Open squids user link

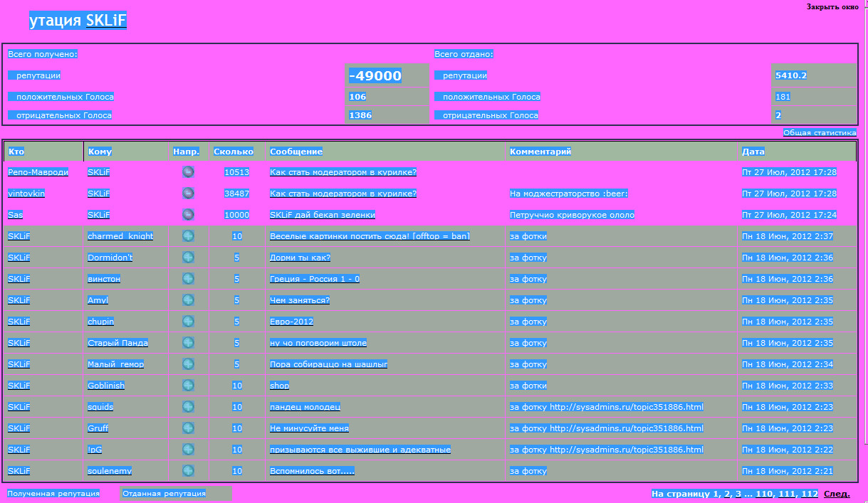(100, 407)
